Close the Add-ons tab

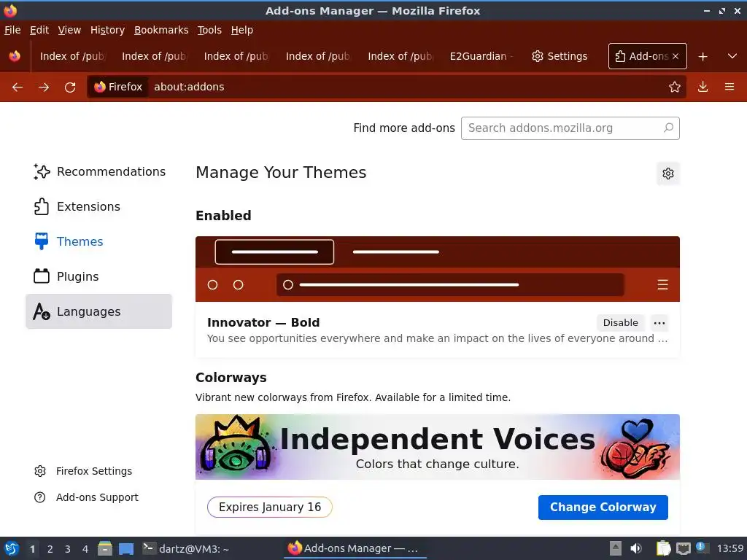[x=676, y=56]
